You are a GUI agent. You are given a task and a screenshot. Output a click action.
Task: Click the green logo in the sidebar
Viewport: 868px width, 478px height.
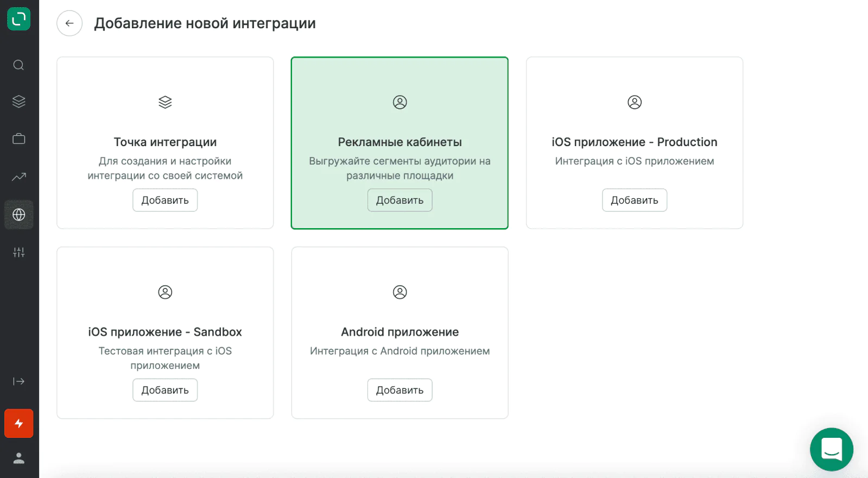18,19
